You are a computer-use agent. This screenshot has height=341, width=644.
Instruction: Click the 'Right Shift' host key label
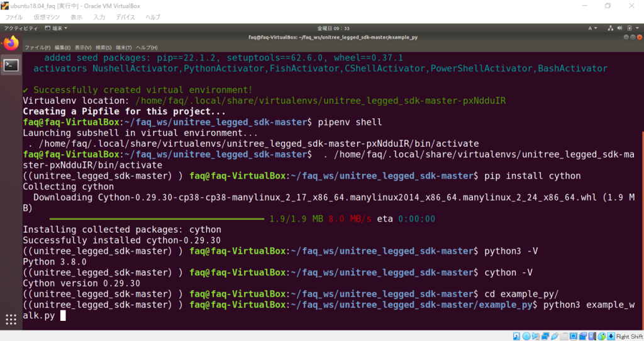pos(629,337)
